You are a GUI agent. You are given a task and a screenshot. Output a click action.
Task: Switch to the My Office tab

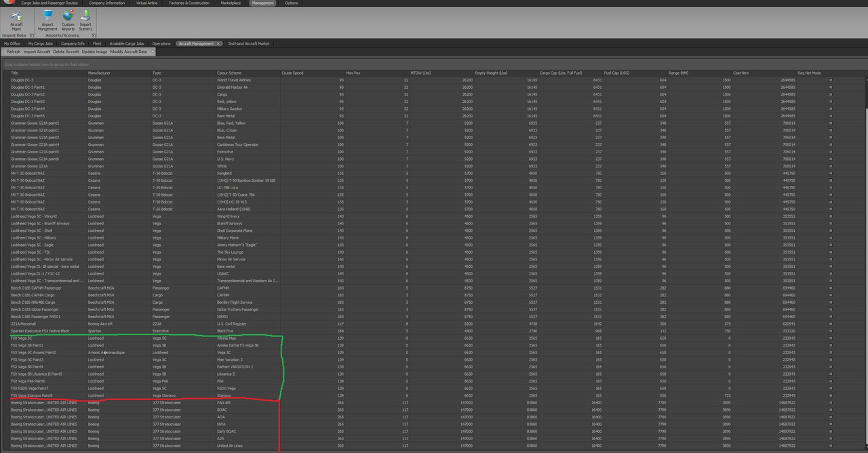point(12,43)
